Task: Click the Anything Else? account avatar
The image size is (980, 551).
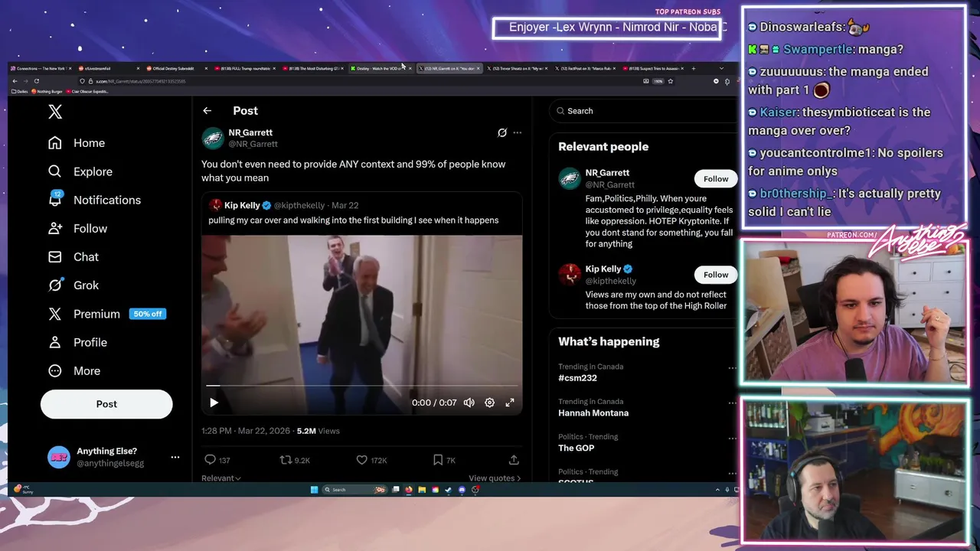Action: tap(59, 457)
